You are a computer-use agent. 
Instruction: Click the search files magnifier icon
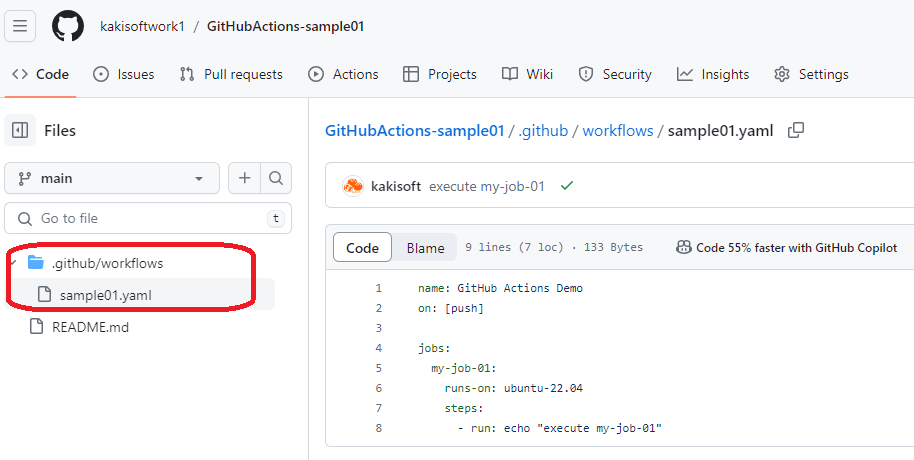276,178
